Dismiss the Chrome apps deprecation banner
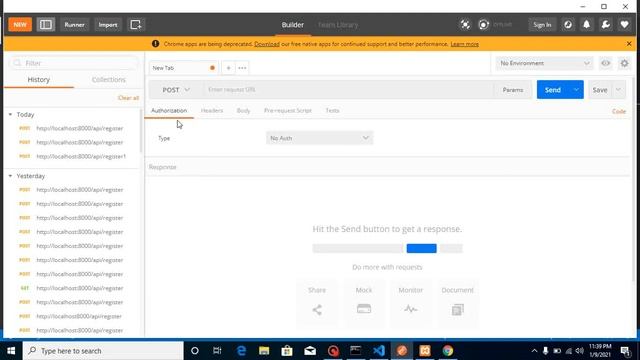Viewport: 640px width, 360px height. pos(629,44)
